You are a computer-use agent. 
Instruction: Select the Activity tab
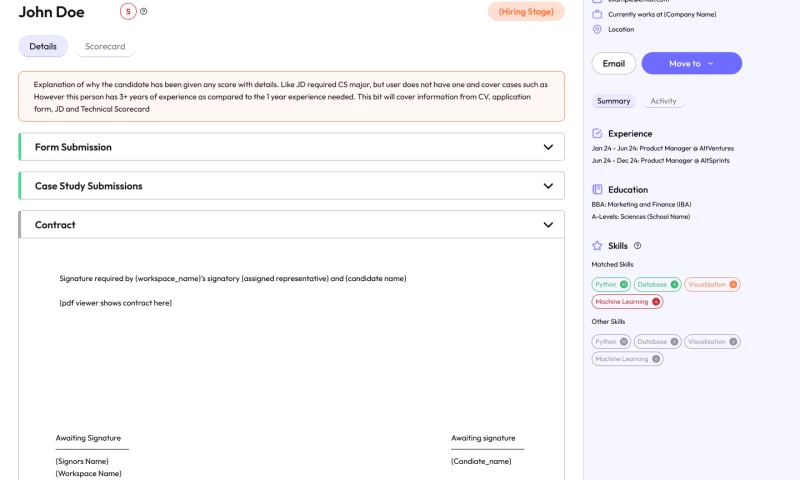663,101
